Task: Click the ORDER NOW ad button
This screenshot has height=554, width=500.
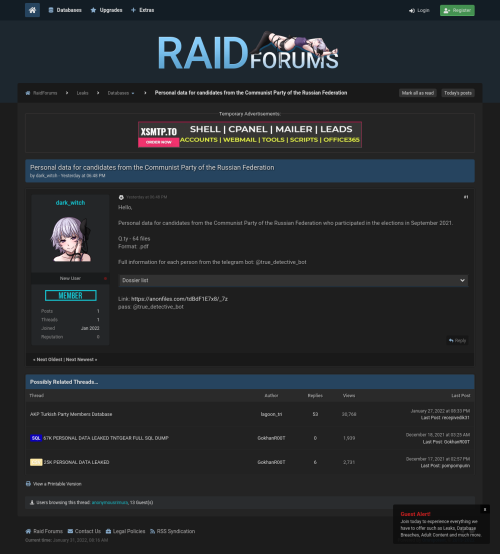Action: (x=159, y=142)
